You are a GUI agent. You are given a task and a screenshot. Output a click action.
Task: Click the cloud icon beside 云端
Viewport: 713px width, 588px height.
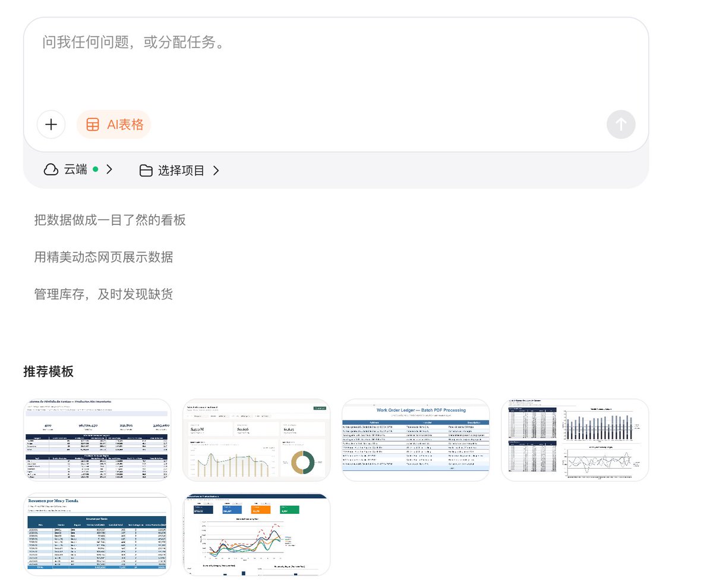tap(51, 170)
